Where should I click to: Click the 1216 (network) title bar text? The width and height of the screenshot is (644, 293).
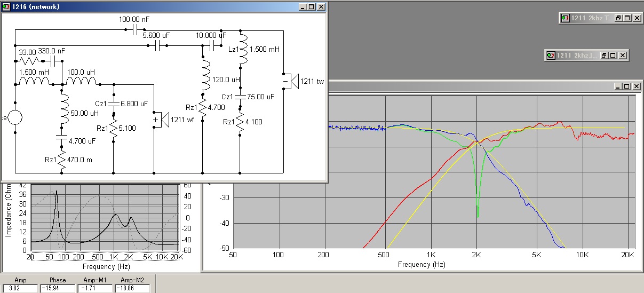[x=35, y=7]
